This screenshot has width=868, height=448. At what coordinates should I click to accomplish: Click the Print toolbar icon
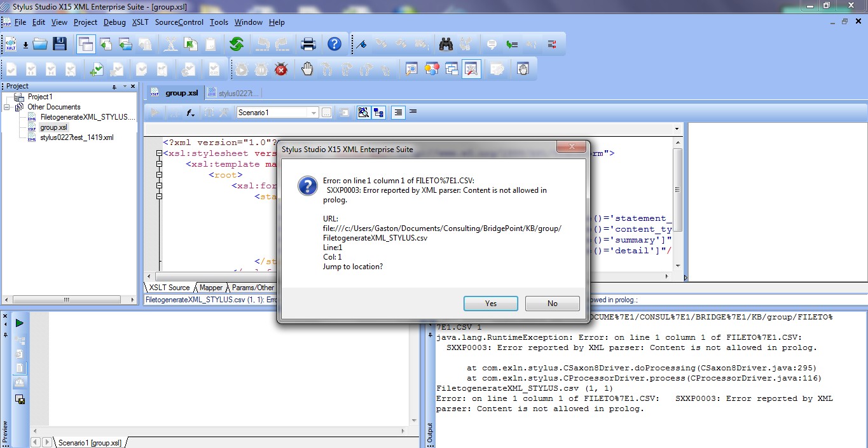click(x=308, y=44)
